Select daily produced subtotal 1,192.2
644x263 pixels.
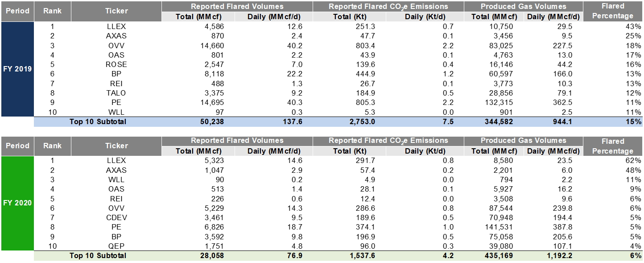tap(560, 256)
